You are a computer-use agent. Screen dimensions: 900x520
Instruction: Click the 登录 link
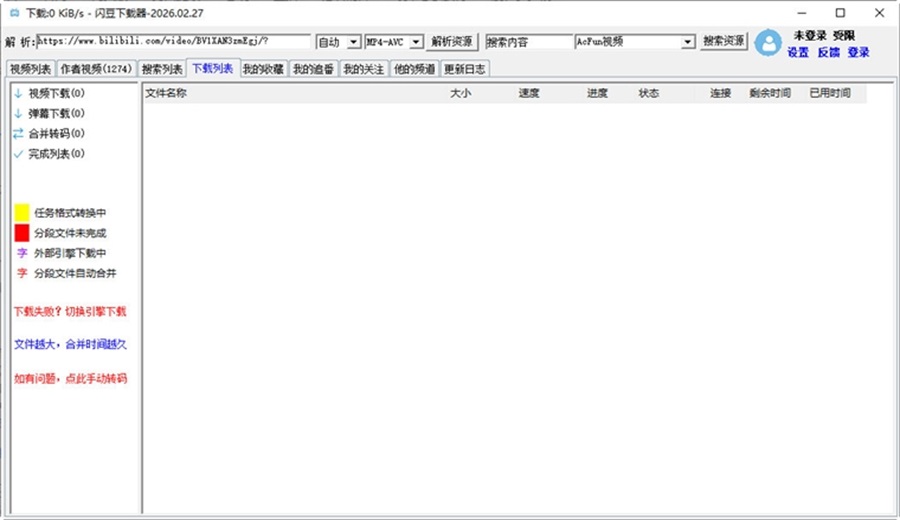coord(858,52)
